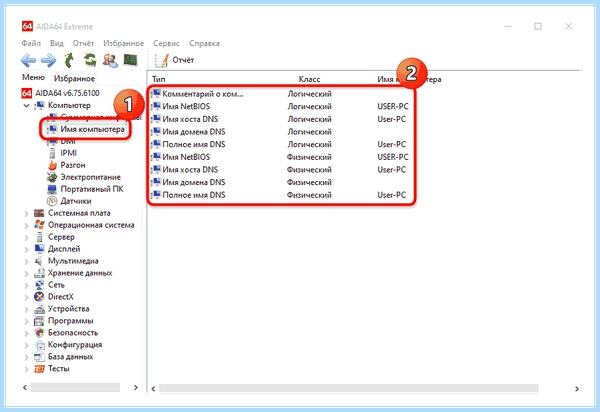This screenshot has width=600, height=412.
Task: Expand the Хранение данных node
Action: pos(26,274)
